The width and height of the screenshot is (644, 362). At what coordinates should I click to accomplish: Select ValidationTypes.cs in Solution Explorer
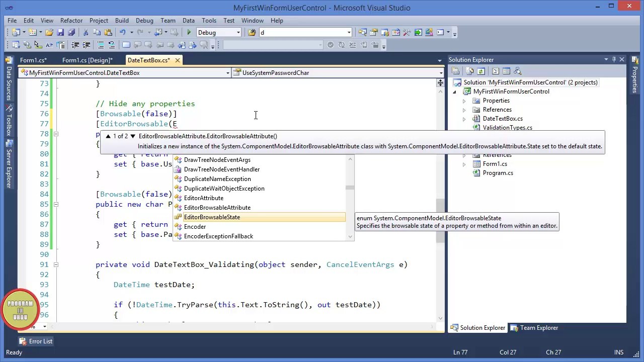(x=507, y=128)
